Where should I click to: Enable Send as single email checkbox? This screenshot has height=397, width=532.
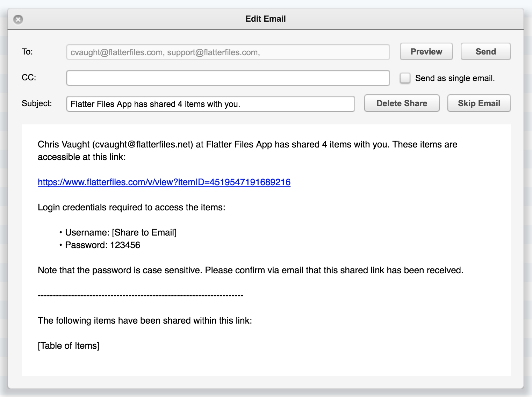pyautogui.click(x=405, y=78)
